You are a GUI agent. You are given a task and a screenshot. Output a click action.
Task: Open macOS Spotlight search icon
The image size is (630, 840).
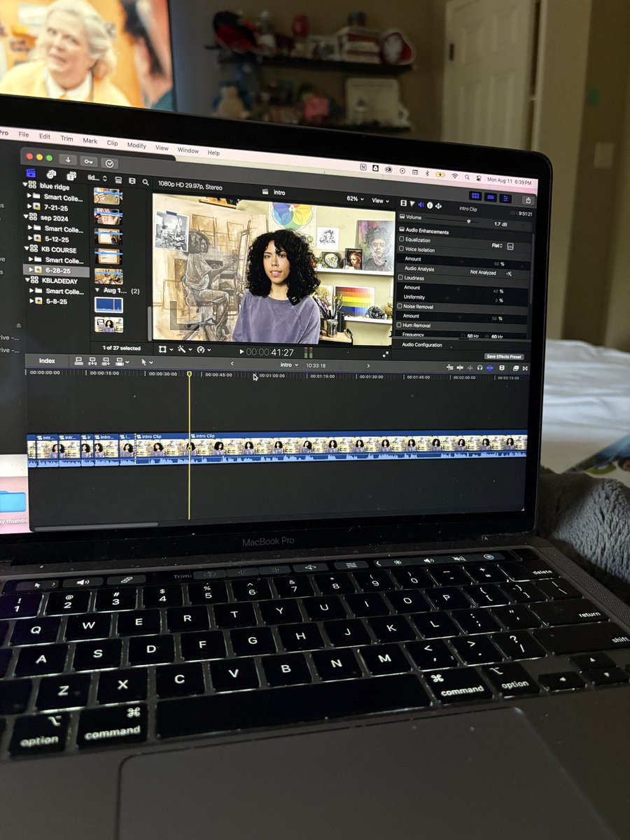click(x=467, y=178)
